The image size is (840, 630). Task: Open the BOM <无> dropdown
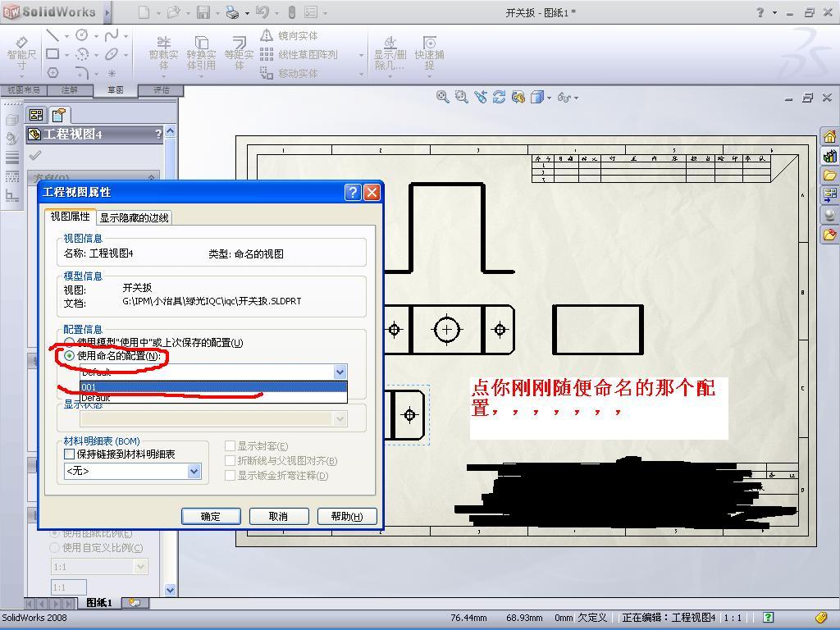[x=194, y=472]
